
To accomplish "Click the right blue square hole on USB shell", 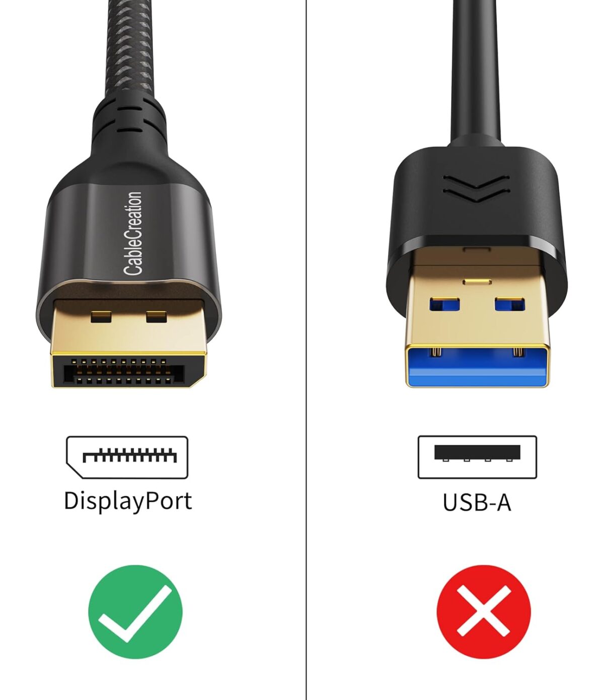I will [509, 305].
